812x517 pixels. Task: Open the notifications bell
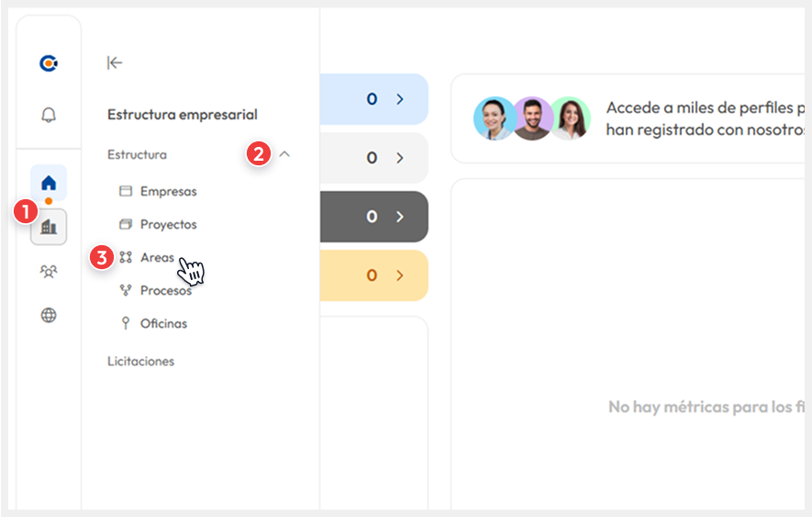coord(49,115)
